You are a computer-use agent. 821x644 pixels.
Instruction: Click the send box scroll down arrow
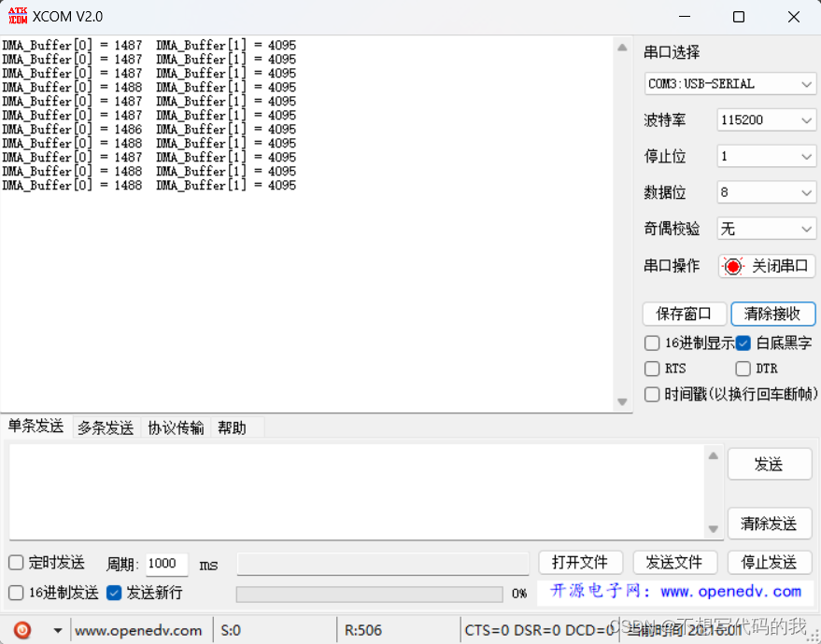point(714,529)
